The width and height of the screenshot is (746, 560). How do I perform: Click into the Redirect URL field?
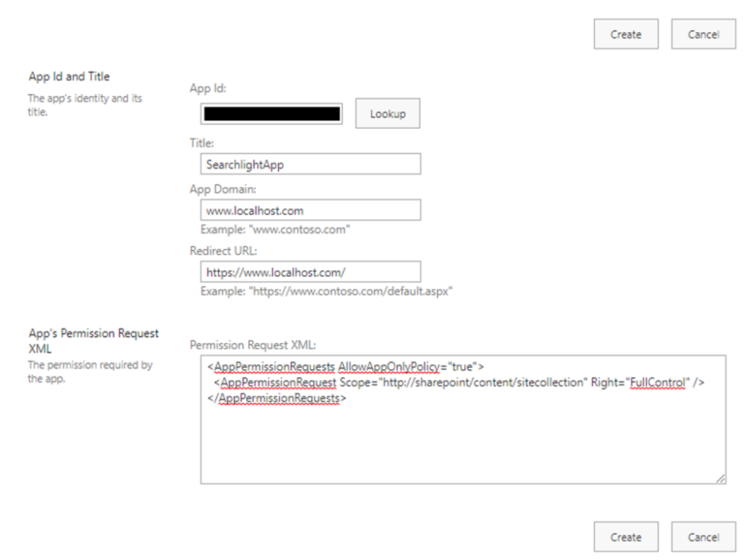pos(310,272)
